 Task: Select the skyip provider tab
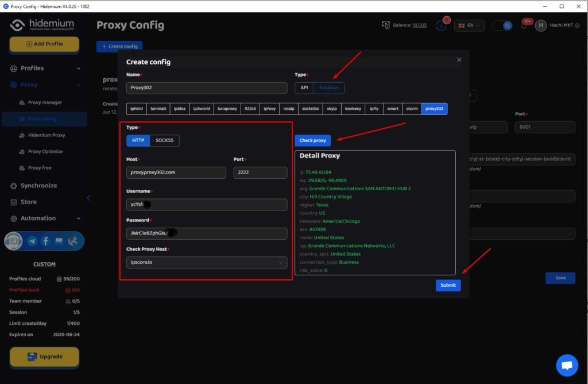[x=332, y=109]
